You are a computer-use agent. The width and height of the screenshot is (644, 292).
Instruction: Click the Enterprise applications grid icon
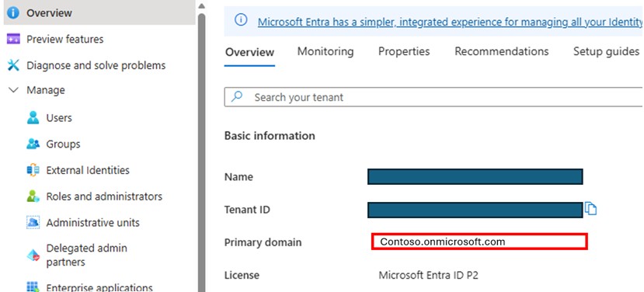33,287
